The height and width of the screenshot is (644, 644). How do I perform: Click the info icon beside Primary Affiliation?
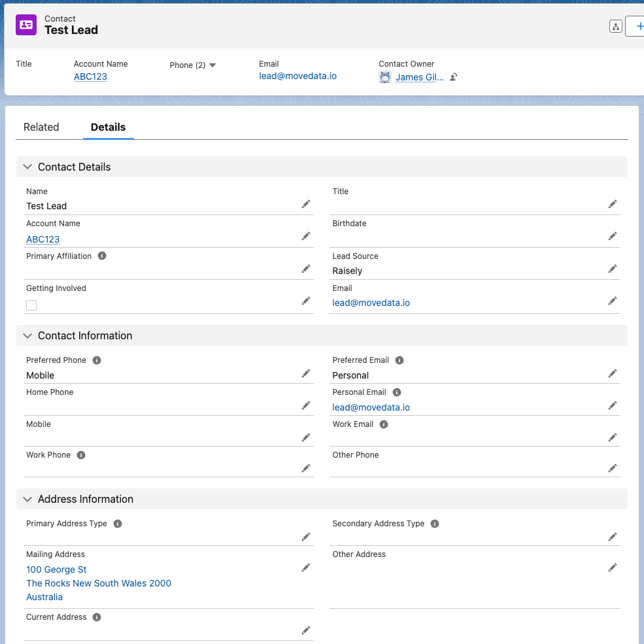point(102,256)
